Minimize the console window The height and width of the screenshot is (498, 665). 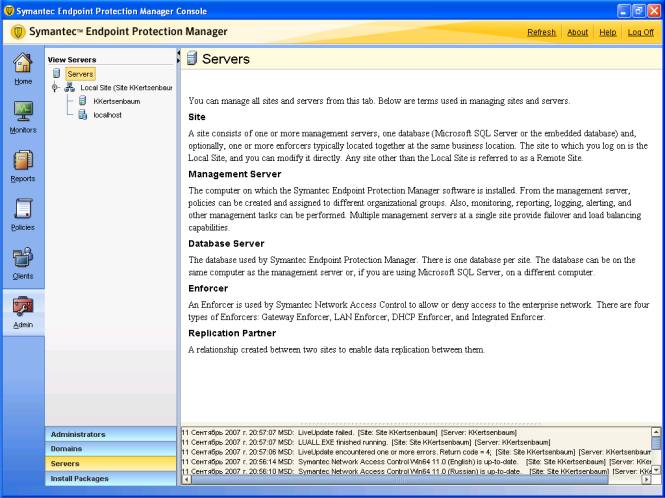coord(623,11)
